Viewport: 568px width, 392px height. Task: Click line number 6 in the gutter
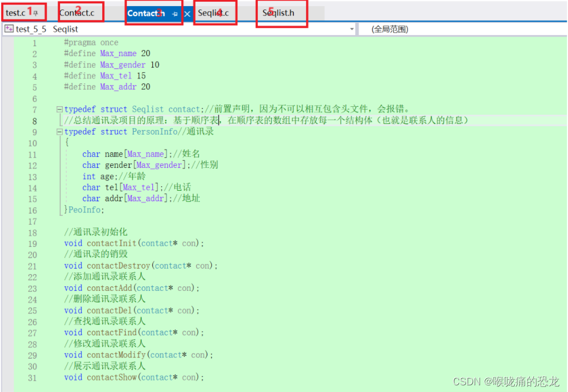tap(34, 98)
